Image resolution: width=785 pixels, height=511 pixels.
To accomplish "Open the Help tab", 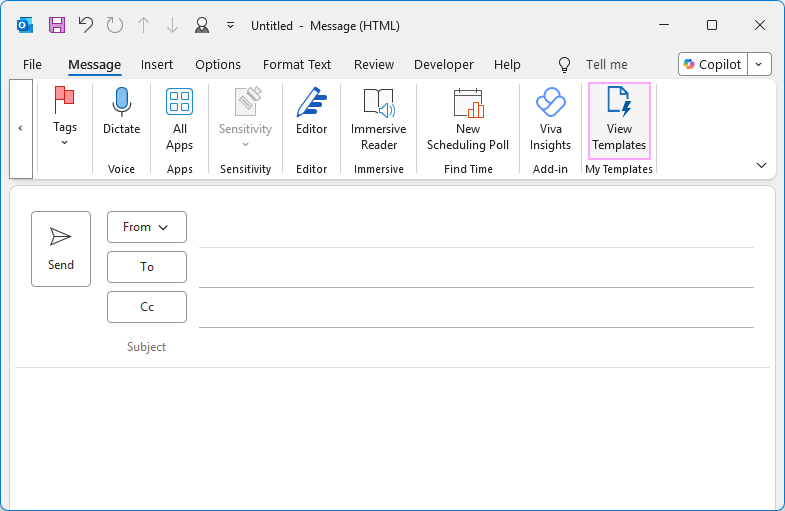I will pyautogui.click(x=507, y=65).
